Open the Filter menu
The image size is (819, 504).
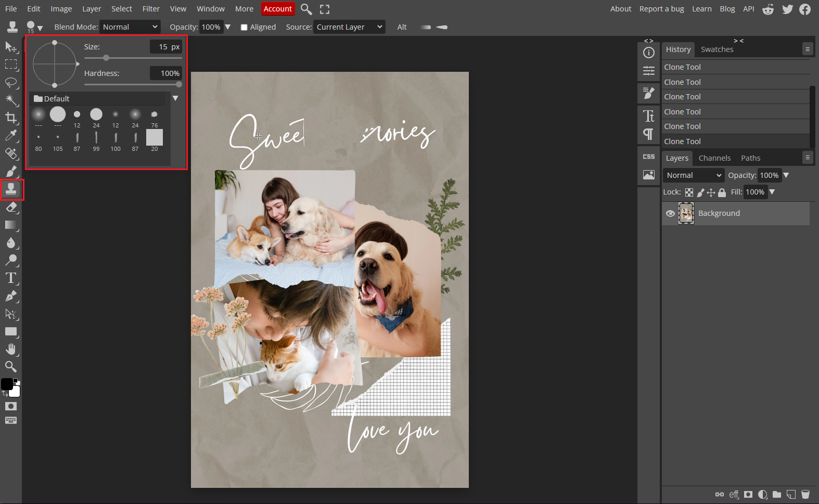[x=151, y=9]
